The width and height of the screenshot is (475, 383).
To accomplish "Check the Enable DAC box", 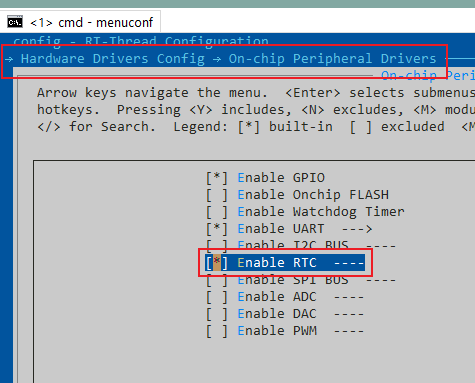I will point(217,314).
